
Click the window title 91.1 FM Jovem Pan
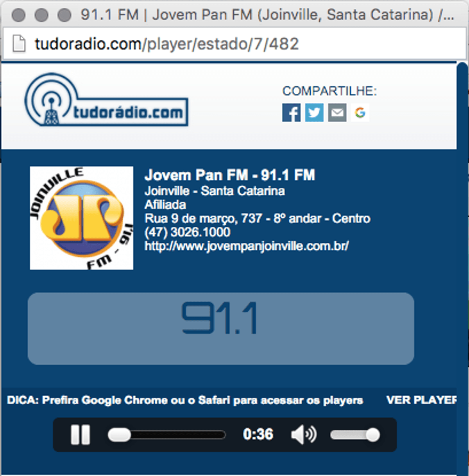tap(267, 15)
